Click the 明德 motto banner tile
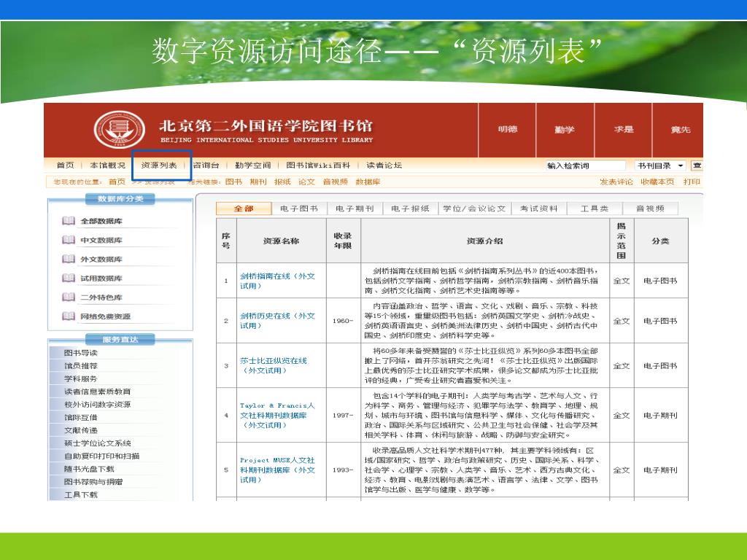 (508, 130)
